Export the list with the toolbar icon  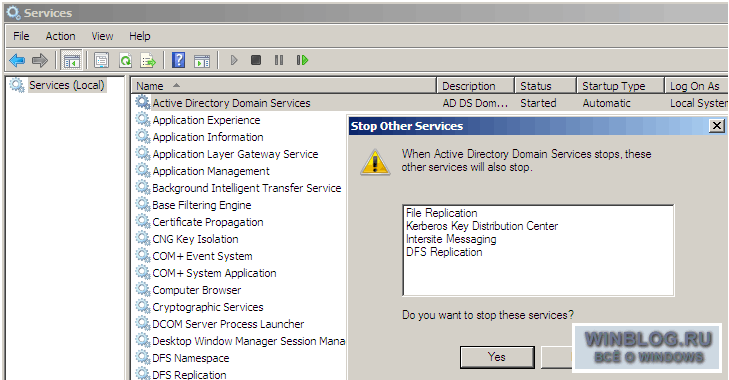pyautogui.click(x=148, y=60)
